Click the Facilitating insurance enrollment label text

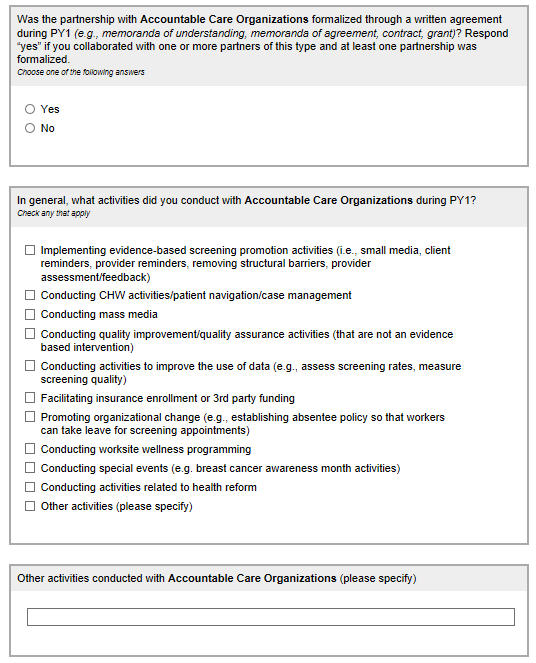click(167, 398)
